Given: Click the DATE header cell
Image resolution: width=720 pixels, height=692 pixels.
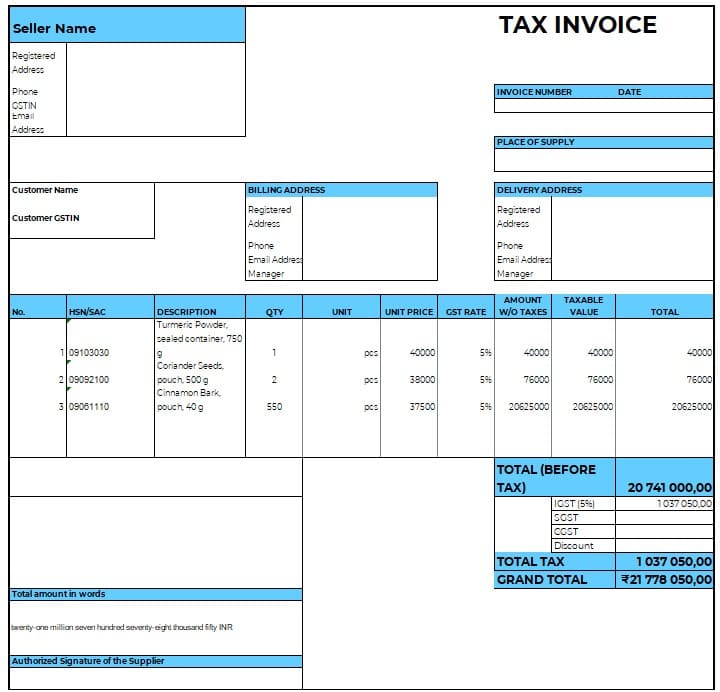Looking at the screenshot, I should tap(629, 92).
